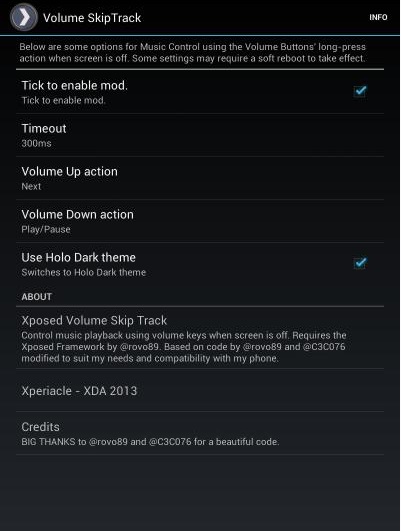Screen dimensions: 401x531
Task: Open Volume Down action options
Action: pyautogui.click(x=200, y=221)
